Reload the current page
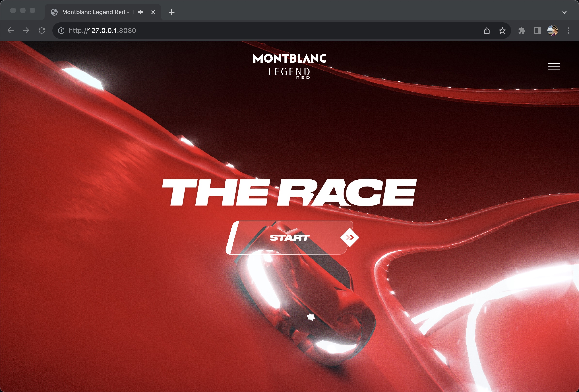Viewport: 579px width, 392px height. [42, 31]
